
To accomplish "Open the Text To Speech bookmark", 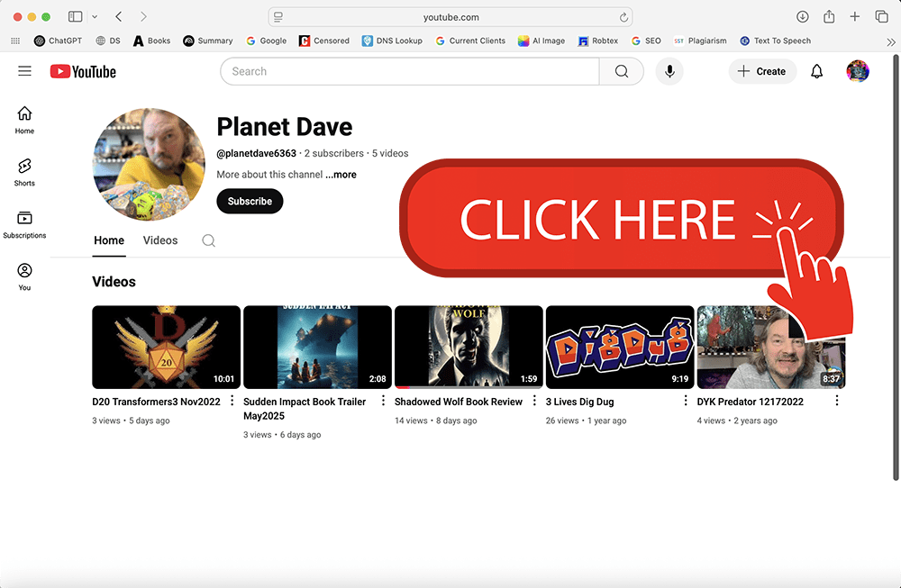I will point(775,41).
